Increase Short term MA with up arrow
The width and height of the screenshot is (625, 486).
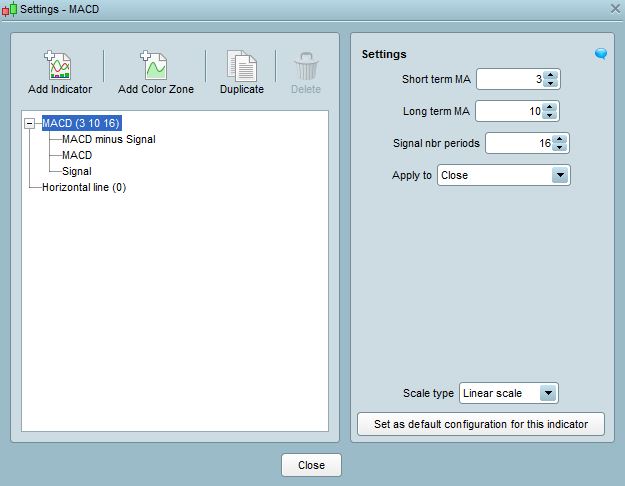click(550, 75)
